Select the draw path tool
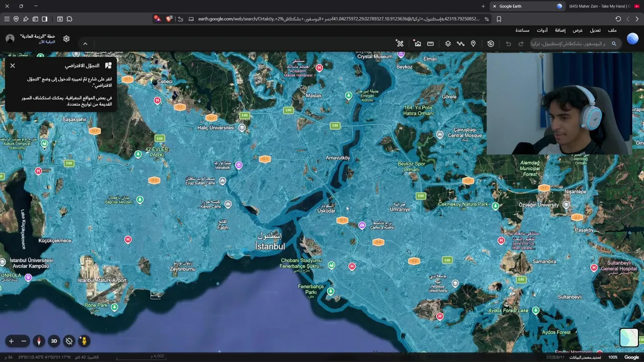This screenshot has height=362, width=644. (x=460, y=44)
